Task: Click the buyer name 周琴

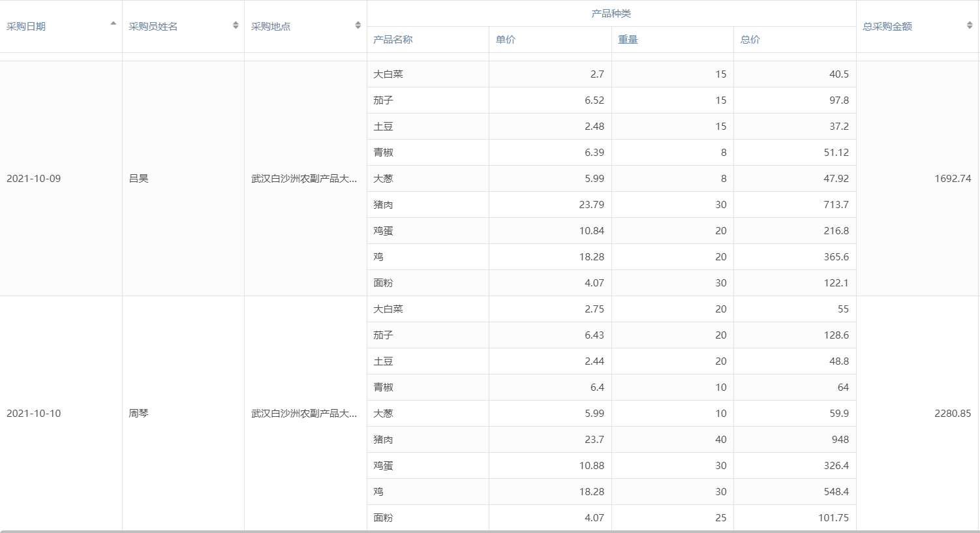Action: (x=139, y=414)
